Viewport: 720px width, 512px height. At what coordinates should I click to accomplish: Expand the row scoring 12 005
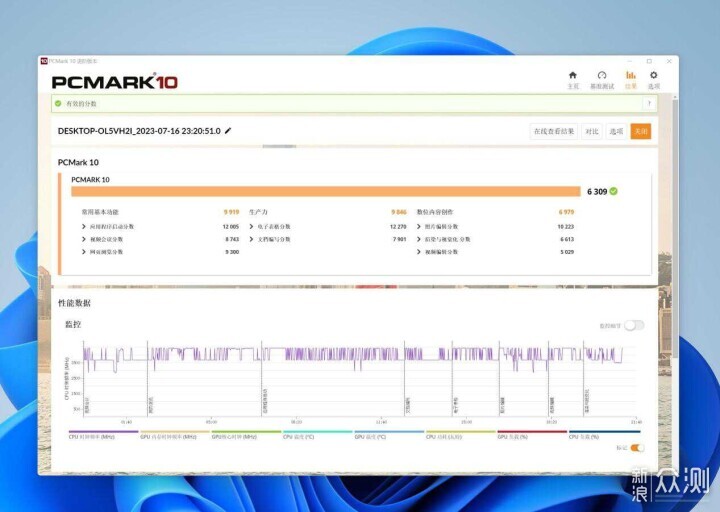point(84,226)
